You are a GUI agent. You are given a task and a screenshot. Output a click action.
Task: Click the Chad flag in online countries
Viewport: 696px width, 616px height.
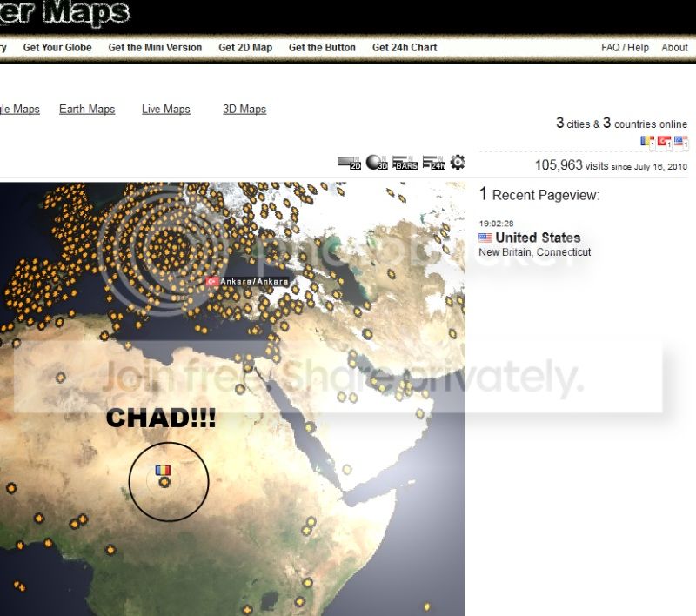coord(647,142)
